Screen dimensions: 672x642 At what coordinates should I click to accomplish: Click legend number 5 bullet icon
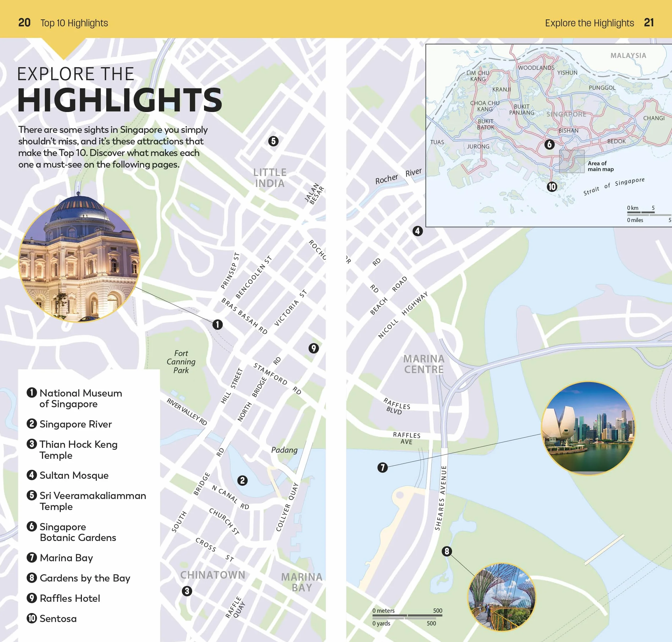point(32,495)
